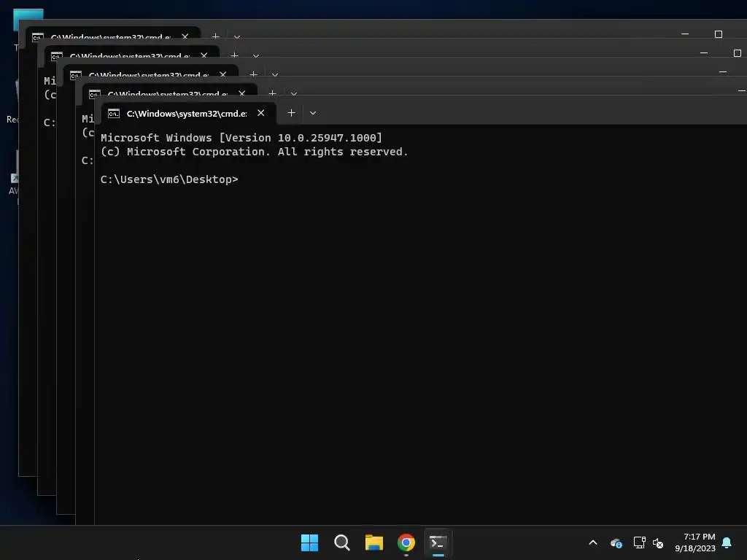747x560 pixels.
Task: Open Google Chrome from the taskbar
Action: click(x=406, y=542)
